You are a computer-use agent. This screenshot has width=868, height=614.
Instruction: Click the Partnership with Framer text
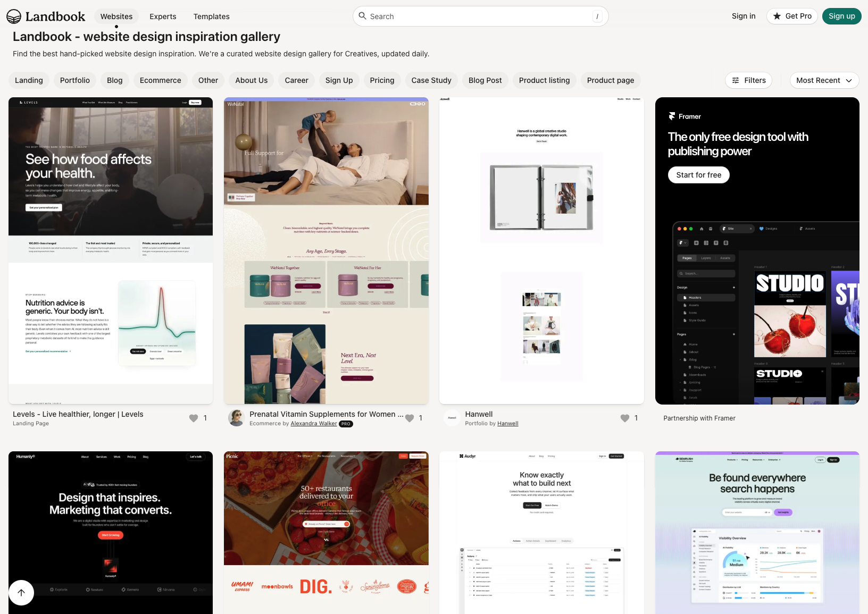click(699, 418)
